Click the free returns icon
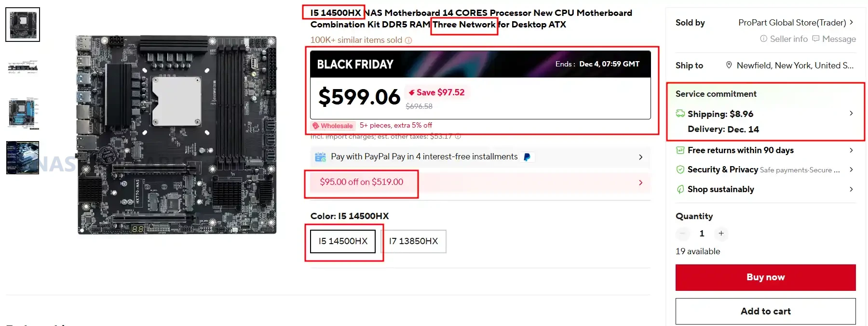The height and width of the screenshot is (326, 868). (x=680, y=150)
